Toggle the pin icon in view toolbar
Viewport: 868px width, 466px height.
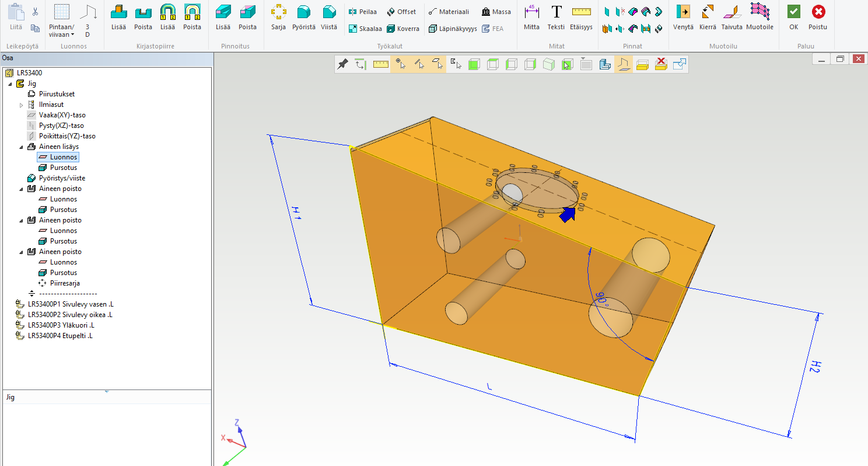343,64
